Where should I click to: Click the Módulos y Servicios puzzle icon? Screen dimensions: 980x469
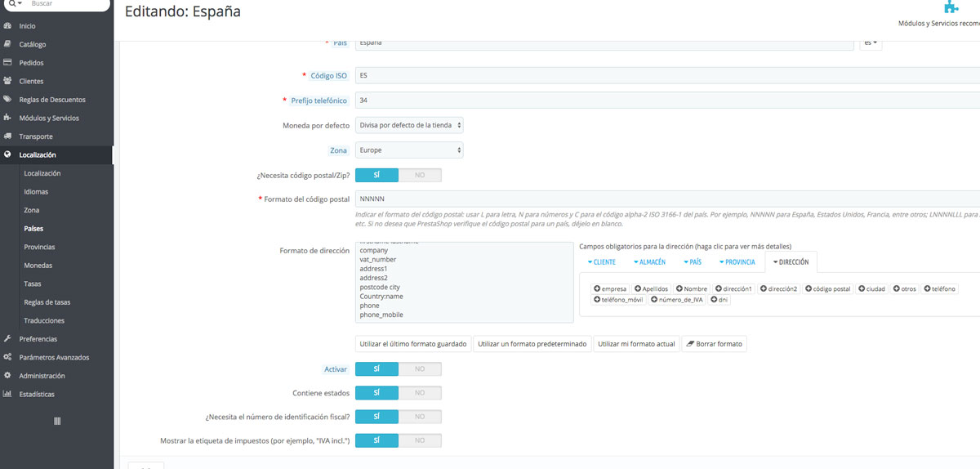click(x=7, y=118)
